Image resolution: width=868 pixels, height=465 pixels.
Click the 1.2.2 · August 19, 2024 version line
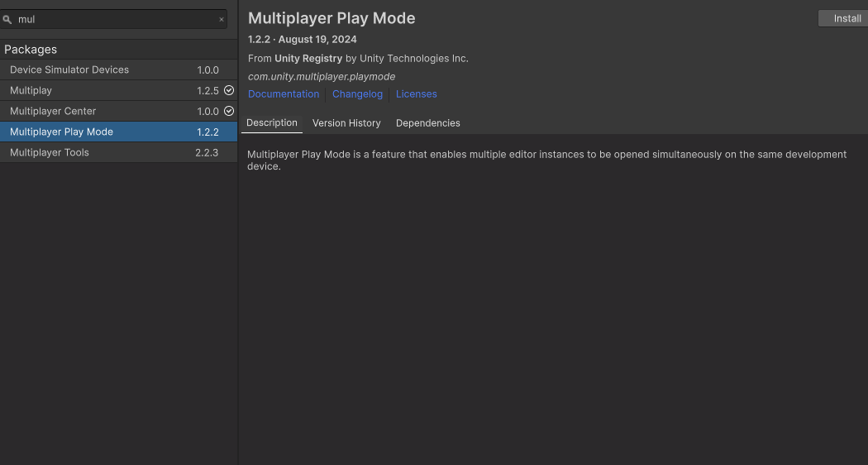coord(303,40)
